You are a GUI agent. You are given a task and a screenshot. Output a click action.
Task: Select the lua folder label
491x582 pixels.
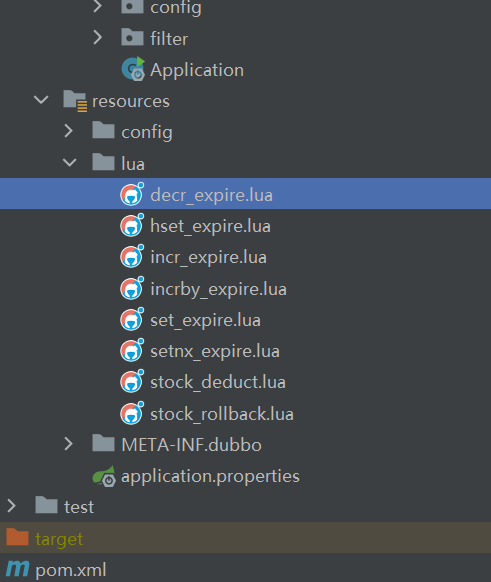[x=133, y=164]
